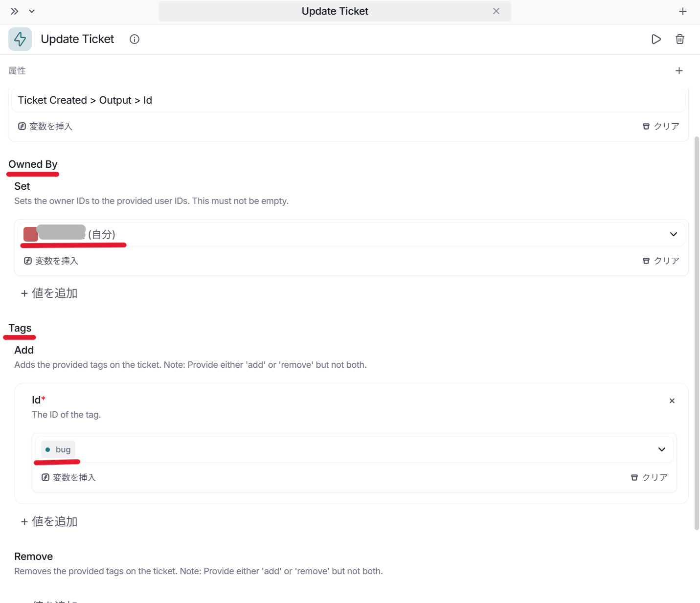Insert variable in Owned By field

click(51, 261)
